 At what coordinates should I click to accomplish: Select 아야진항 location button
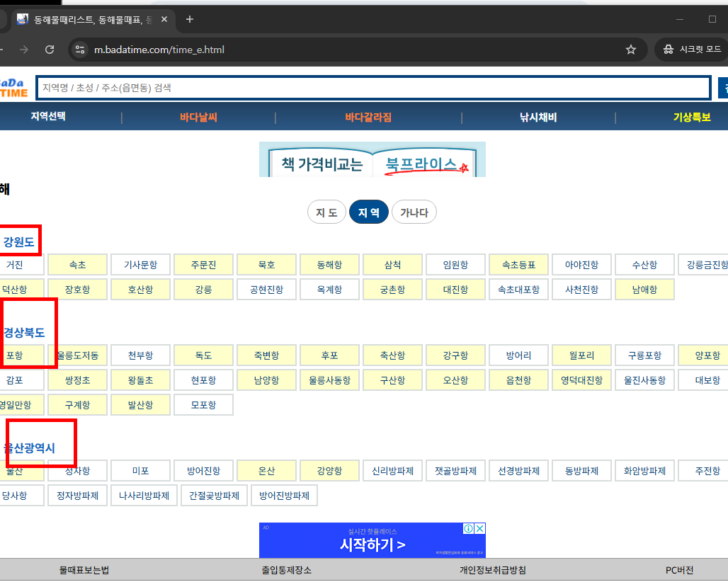coord(581,265)
